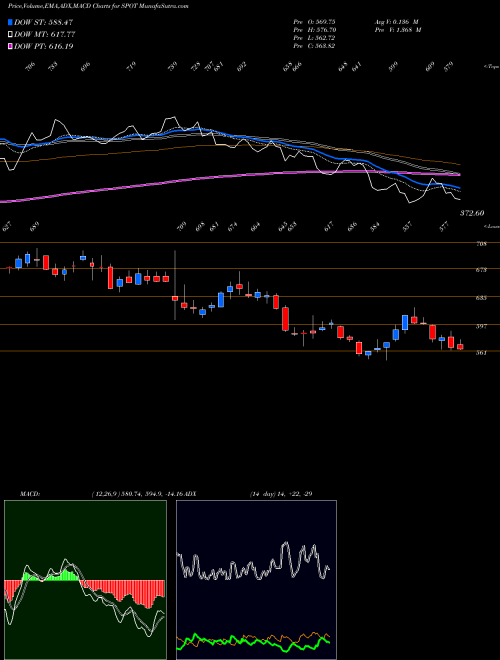Click the ADX indicator panel
Image resolution: width=500 pixels, height=660 pixels.
click(256, 580)
